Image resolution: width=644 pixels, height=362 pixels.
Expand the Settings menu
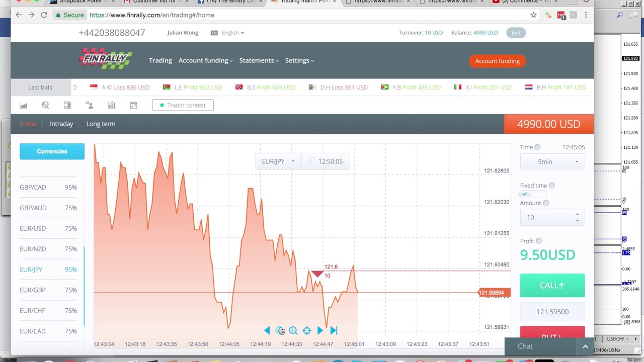point(299,60)
